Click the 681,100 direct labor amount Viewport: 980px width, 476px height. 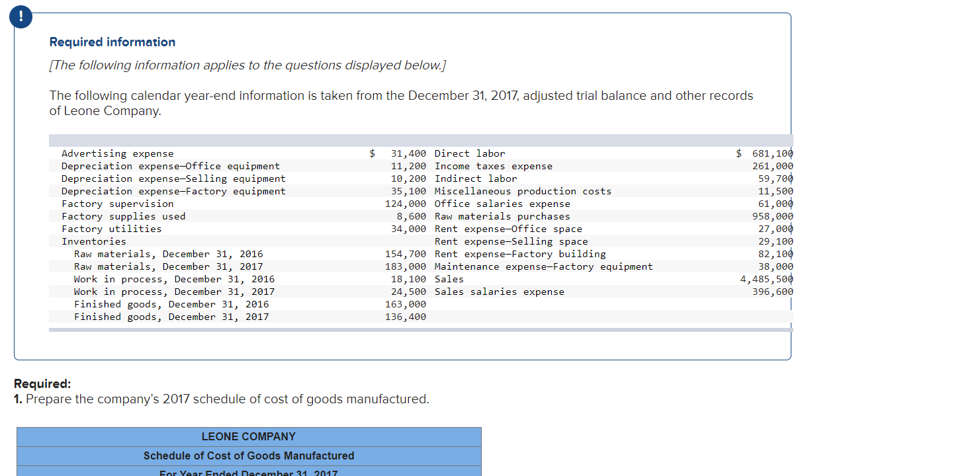point(773,153)
